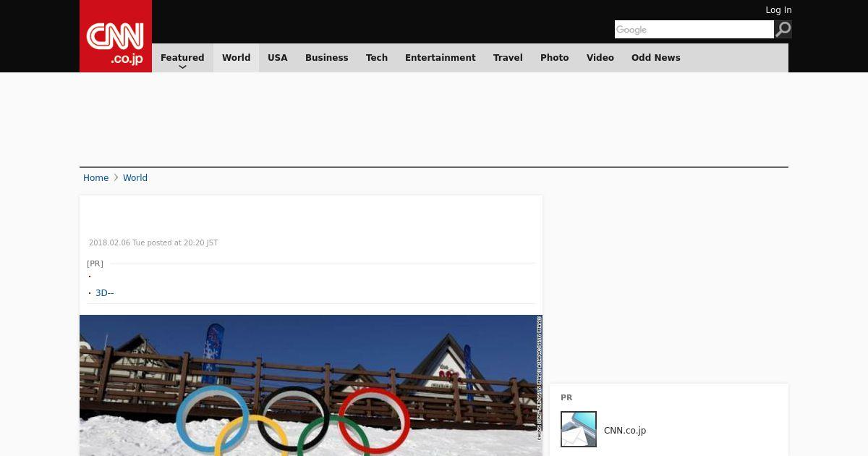
Task: Go to Home in breadcrumb
Action: [x=95, y=178]
